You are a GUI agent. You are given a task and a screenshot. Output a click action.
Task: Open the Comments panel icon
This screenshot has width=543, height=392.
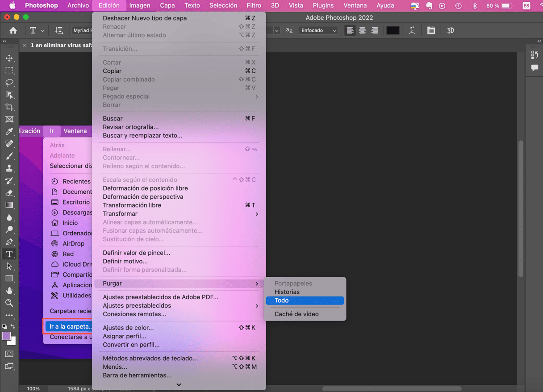point(535,68)
